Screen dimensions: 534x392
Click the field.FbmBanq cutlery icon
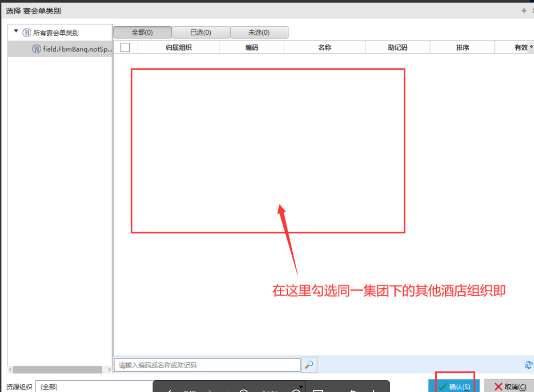[x=36, y=49]
